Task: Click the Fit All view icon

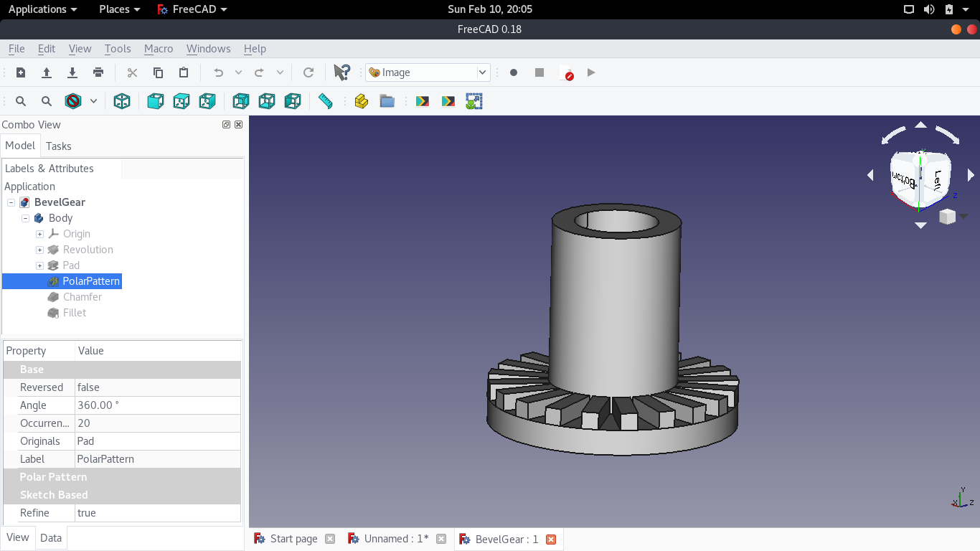Action: coord(21,101)
